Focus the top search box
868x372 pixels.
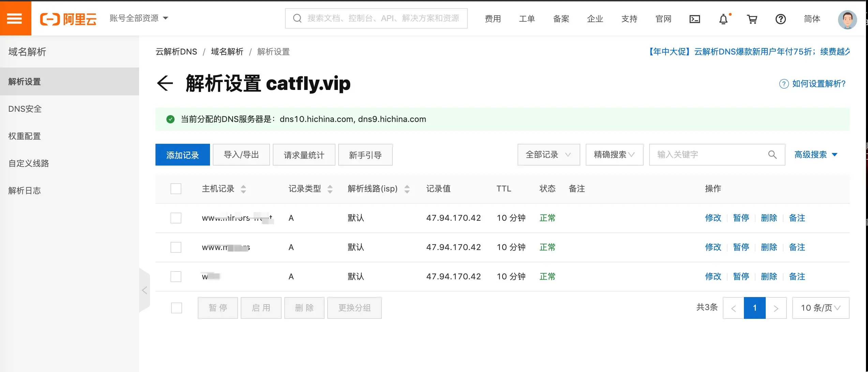(376, 18)
